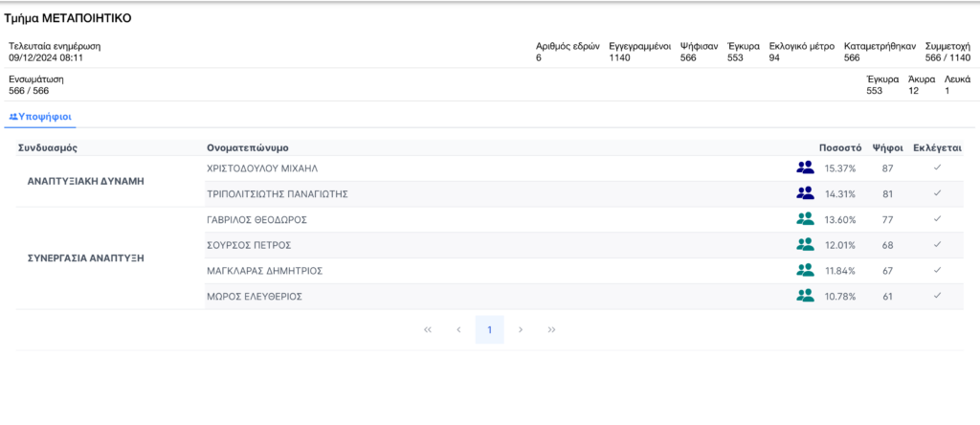The width and height of the screenshot is (980, 425).
Task: Click the teal group icon for ΜΑΓΚΛΑΡΑΣ ΔΗΜΗΤΡΙΟΣ
Action: [x=805, y=271]
